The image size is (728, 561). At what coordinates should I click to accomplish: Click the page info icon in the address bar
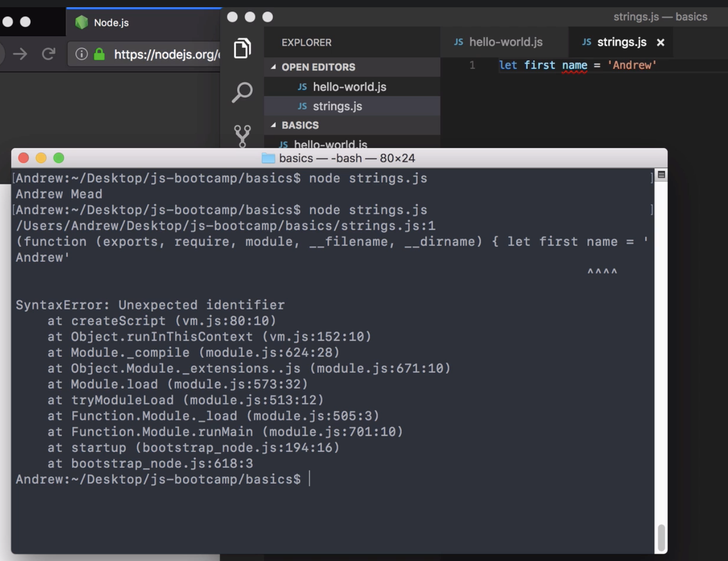pyautogui.click(x=81, y=54)
